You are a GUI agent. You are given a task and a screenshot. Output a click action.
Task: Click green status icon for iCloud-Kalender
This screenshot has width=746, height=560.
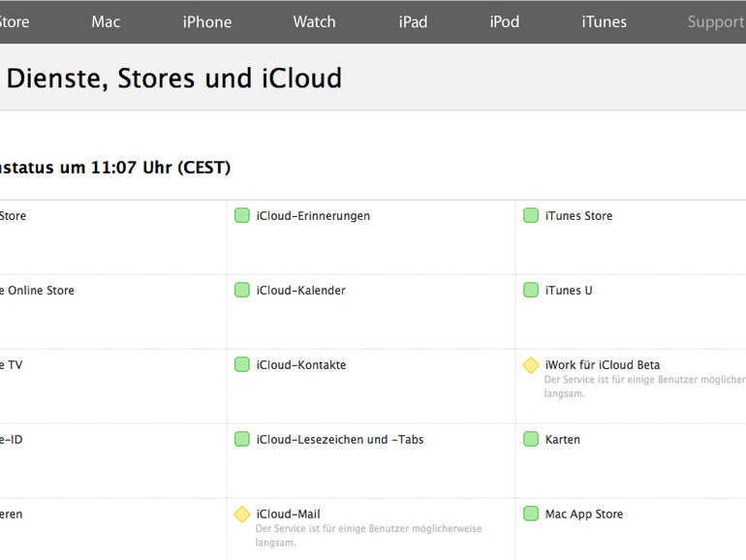(241, 291)
